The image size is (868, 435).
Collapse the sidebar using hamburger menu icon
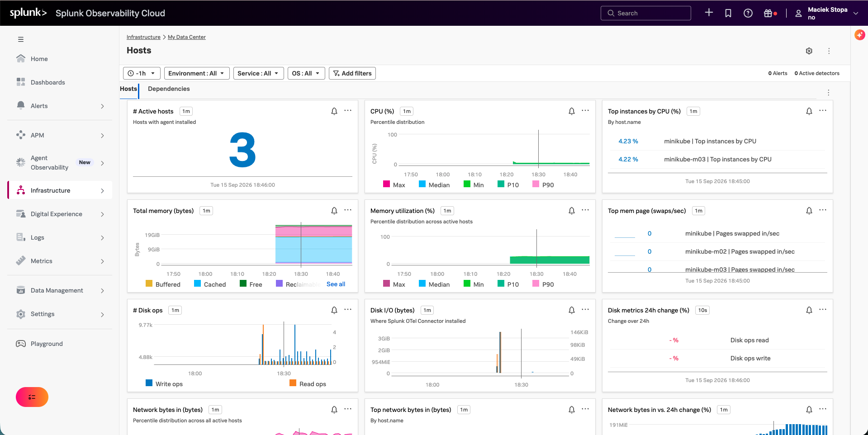[x=21, y=39]
